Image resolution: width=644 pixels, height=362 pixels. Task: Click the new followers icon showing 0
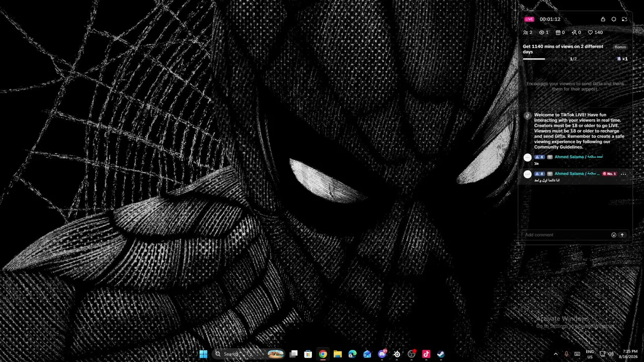coord(576,33)
